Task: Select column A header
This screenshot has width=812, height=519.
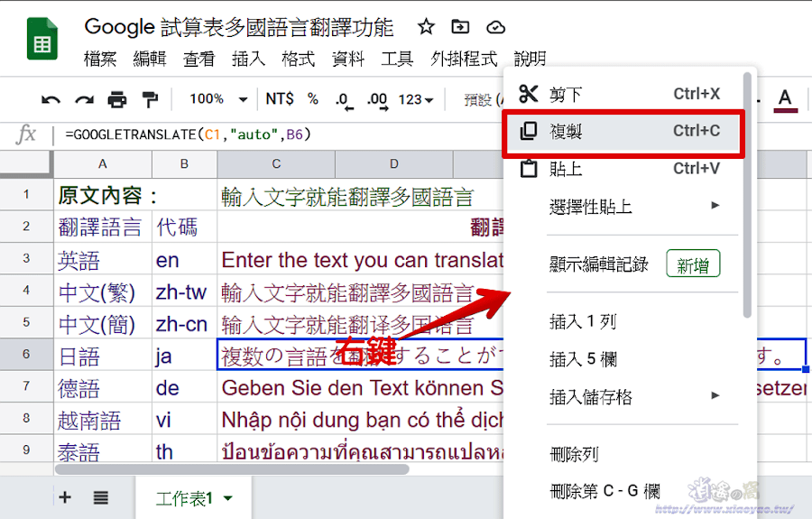Action: 103,164
